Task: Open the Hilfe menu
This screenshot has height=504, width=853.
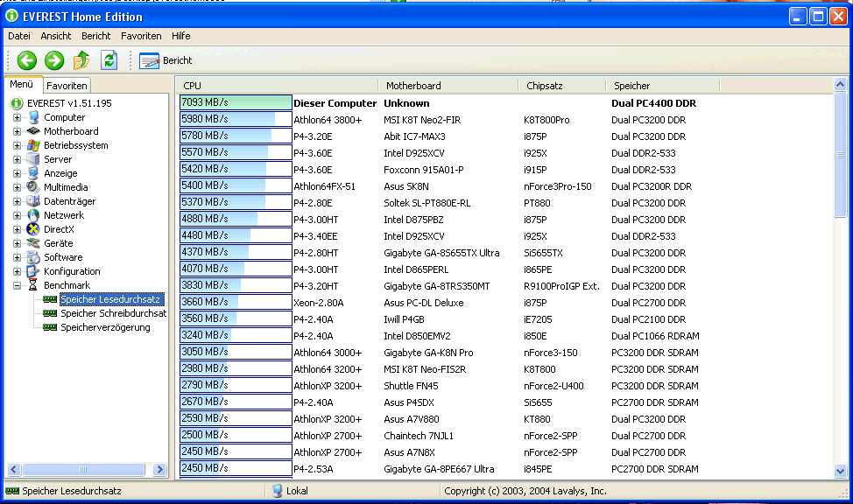Action: point(180,36)
